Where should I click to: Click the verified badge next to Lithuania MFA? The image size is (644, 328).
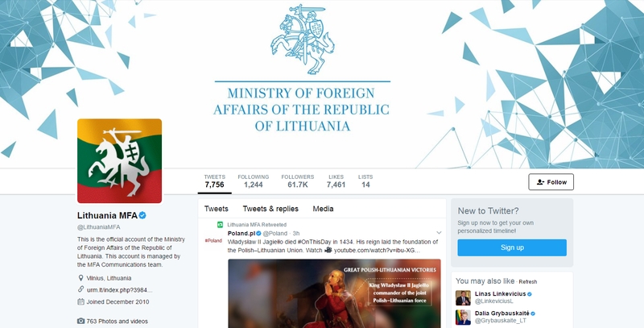[142, 215]
